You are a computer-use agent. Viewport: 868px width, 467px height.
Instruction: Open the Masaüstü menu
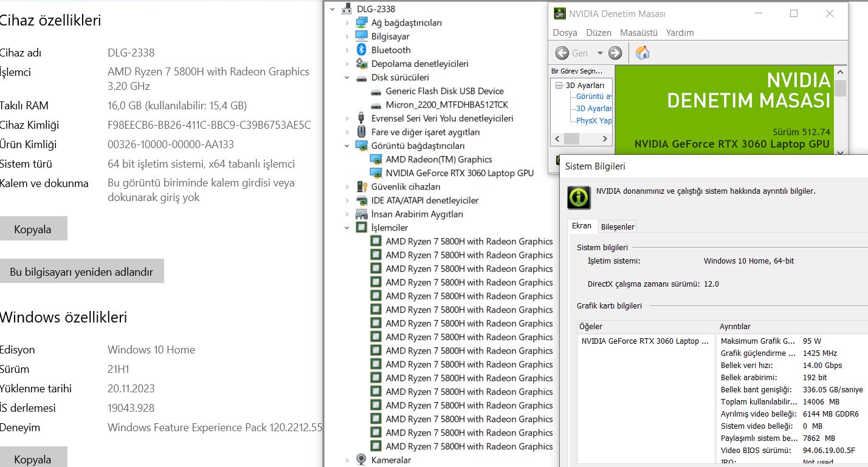[x=639, y=33]
